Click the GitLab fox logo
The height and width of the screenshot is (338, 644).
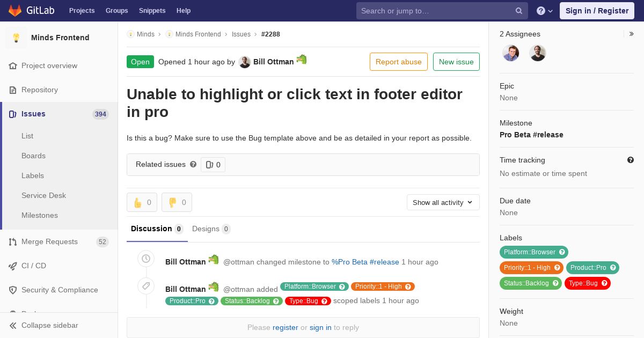coord(15,10)
